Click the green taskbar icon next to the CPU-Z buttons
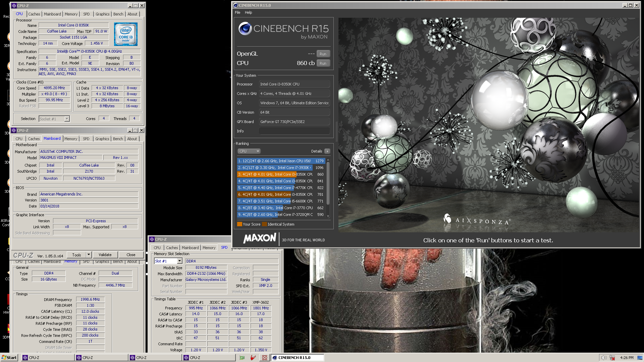644x362 pixels. [242, 358]
